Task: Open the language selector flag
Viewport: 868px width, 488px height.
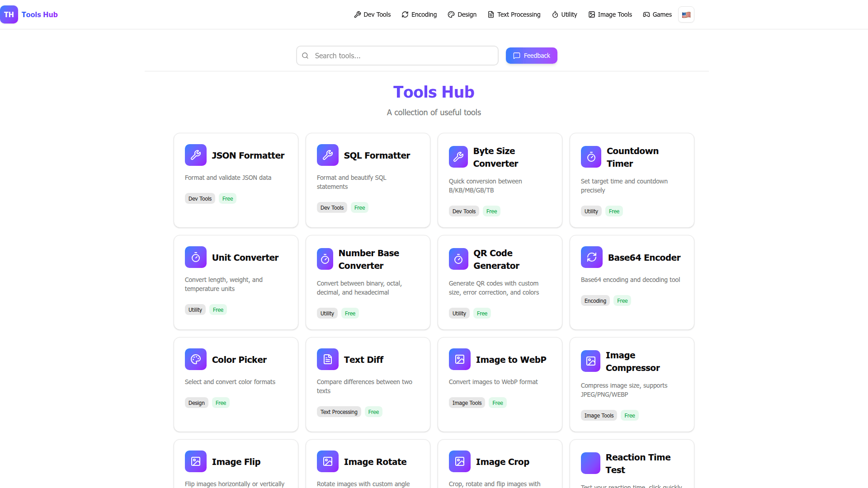Action: click(686, 14)
